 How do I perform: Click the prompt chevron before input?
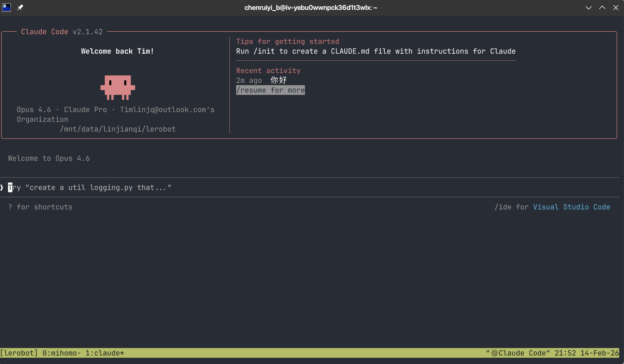coord(2,187)
